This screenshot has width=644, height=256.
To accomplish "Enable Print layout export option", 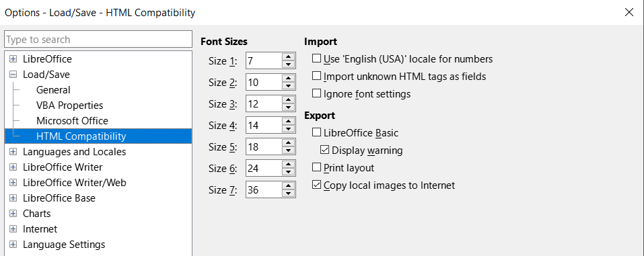I will click(x=316, y=167).
